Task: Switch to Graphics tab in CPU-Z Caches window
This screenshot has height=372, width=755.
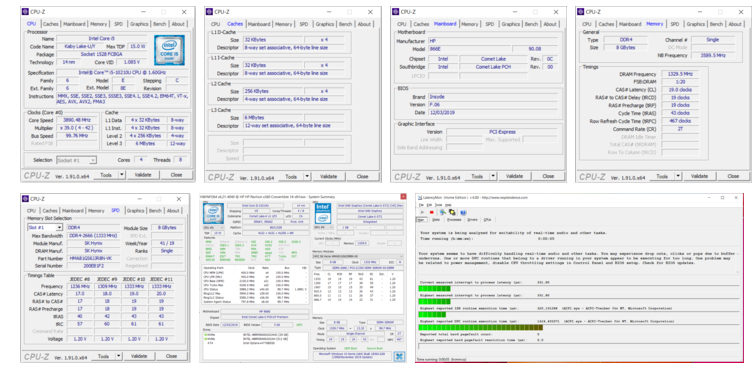Action: pyautogui.click(x=325, y=24)
